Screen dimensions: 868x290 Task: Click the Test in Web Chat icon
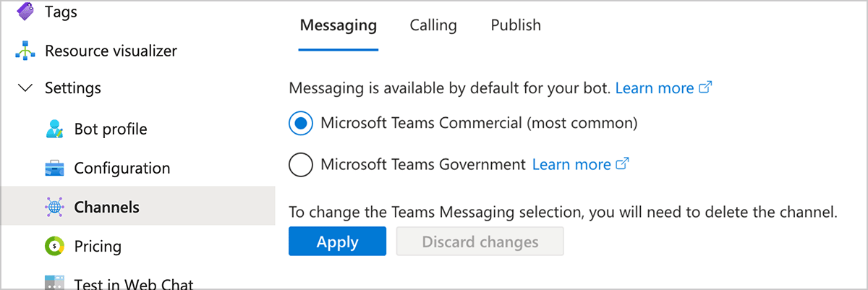[55, 283]
